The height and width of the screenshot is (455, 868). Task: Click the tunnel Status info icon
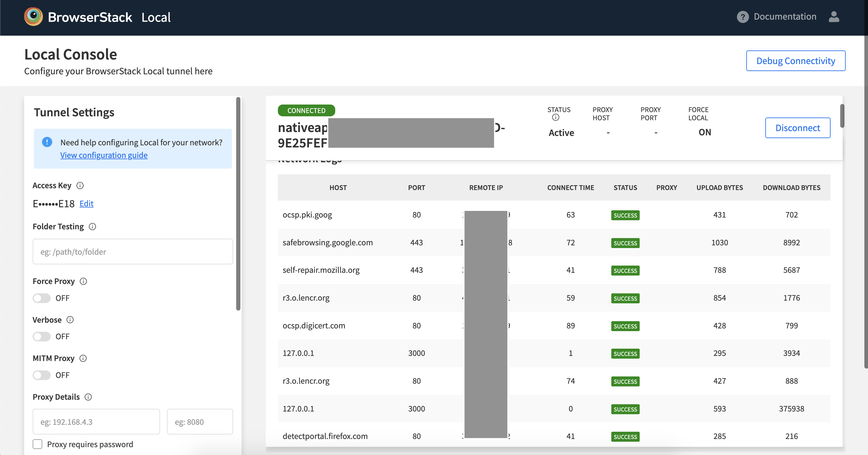click(556, 118)
